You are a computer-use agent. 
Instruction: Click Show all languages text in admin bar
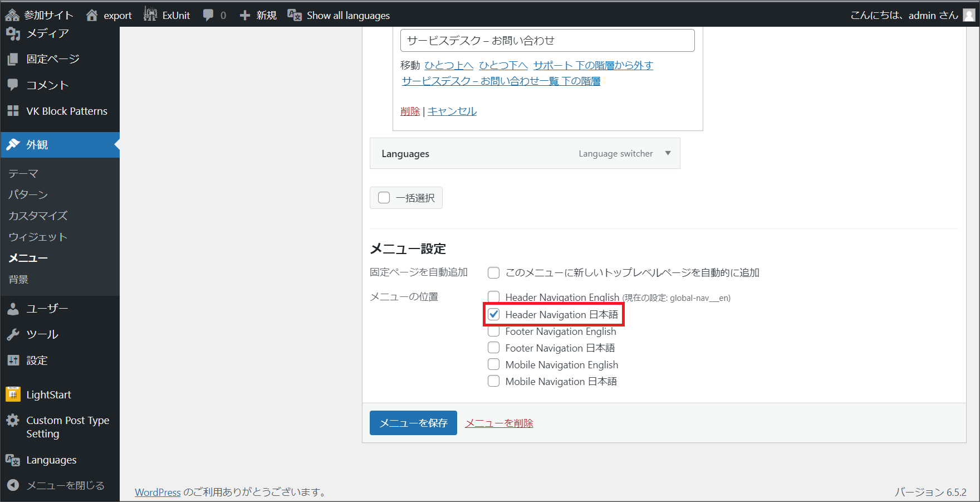tap(348, 15)
